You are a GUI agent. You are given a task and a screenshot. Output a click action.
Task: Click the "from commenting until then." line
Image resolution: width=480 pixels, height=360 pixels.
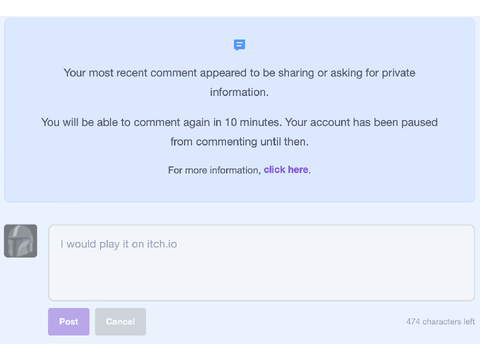pos(239,142)
